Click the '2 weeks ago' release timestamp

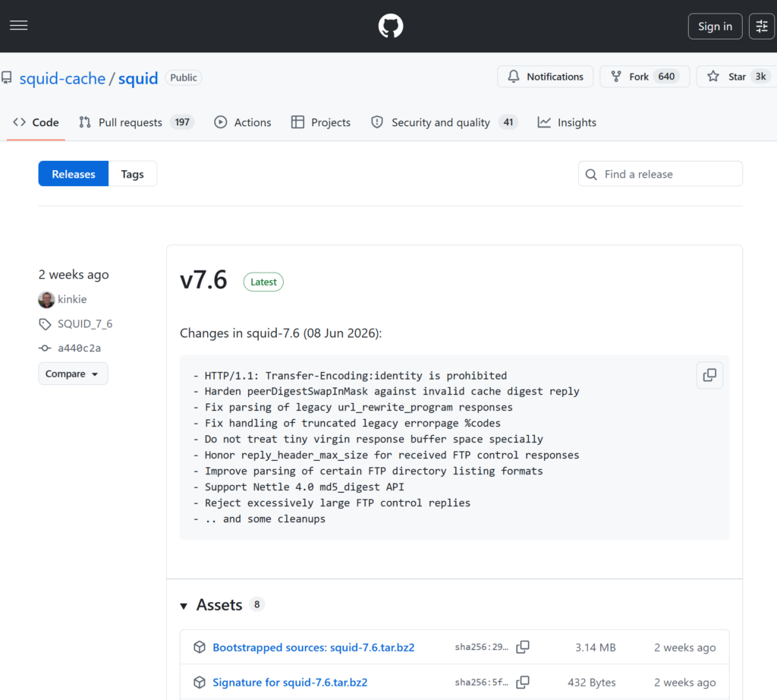(x=74, y=275)
